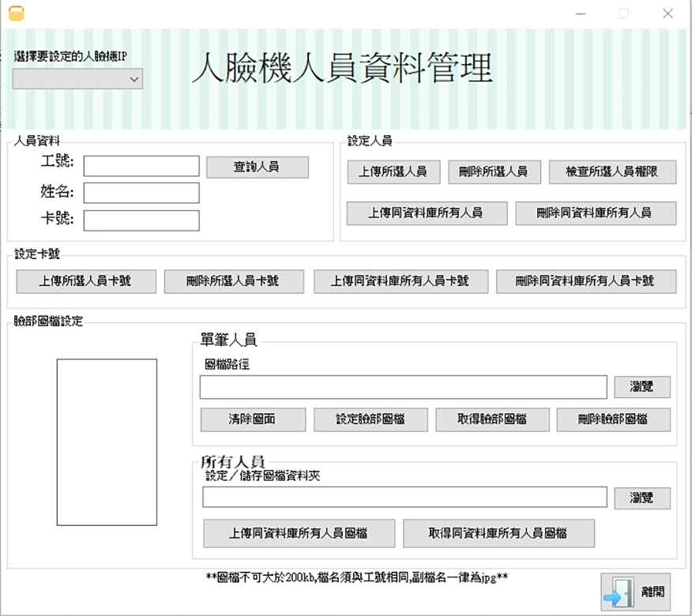The image size is (692, 616).
Task: Click 刪除所選人員 button
Action: (x=494, y=172)
